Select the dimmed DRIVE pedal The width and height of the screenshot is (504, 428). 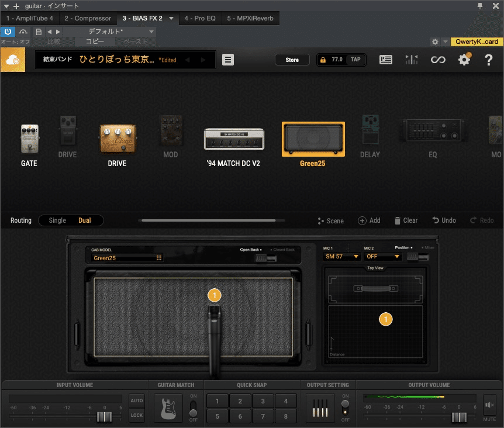pyautogui.click(x=68, y=131)
